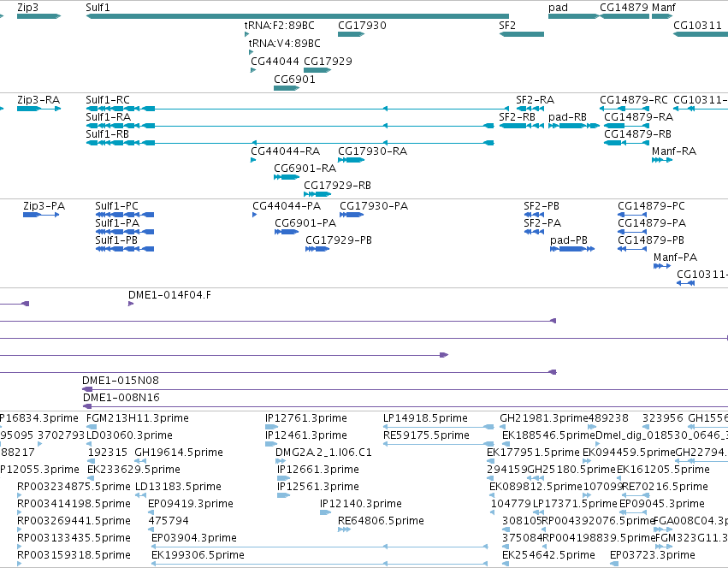This screenshot has height=568, width=728.
Task: Click the DME1-008N16 clone label
Action: point(121,398)
